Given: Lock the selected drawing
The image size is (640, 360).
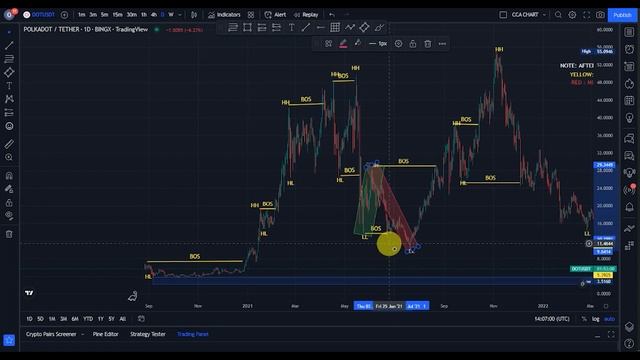Looking at the screenshot, I should pyautogui.click(x=413, y=44).
